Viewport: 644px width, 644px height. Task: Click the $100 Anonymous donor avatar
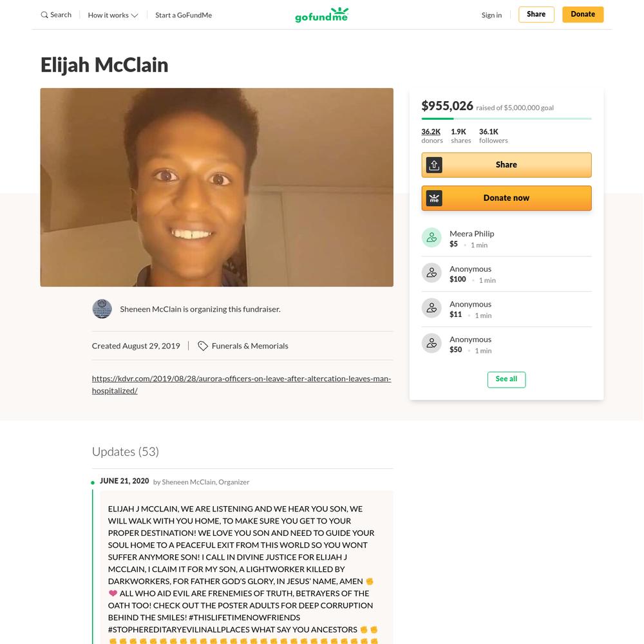coord(431,272)
